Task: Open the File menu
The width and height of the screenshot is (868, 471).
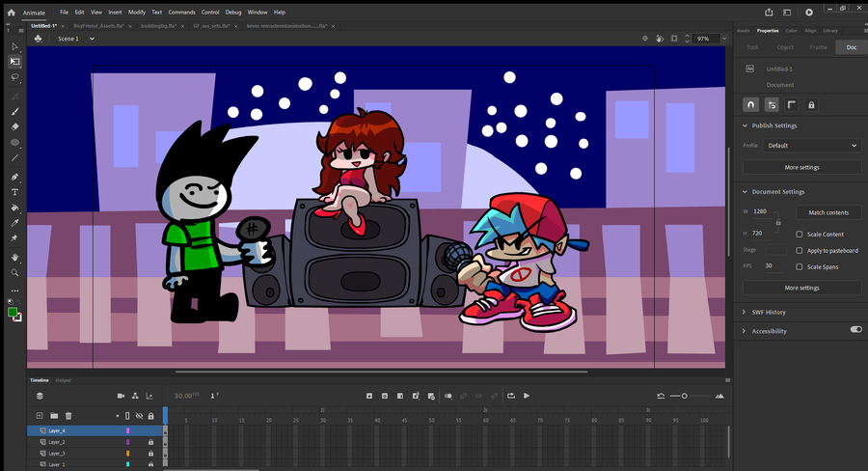Action: (65, 13)
